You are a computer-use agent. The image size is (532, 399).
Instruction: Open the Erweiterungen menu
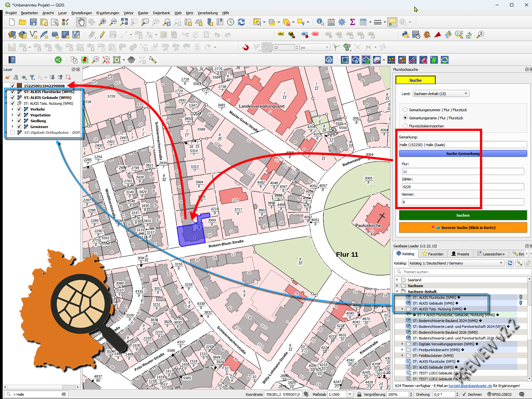click(108, 13)
